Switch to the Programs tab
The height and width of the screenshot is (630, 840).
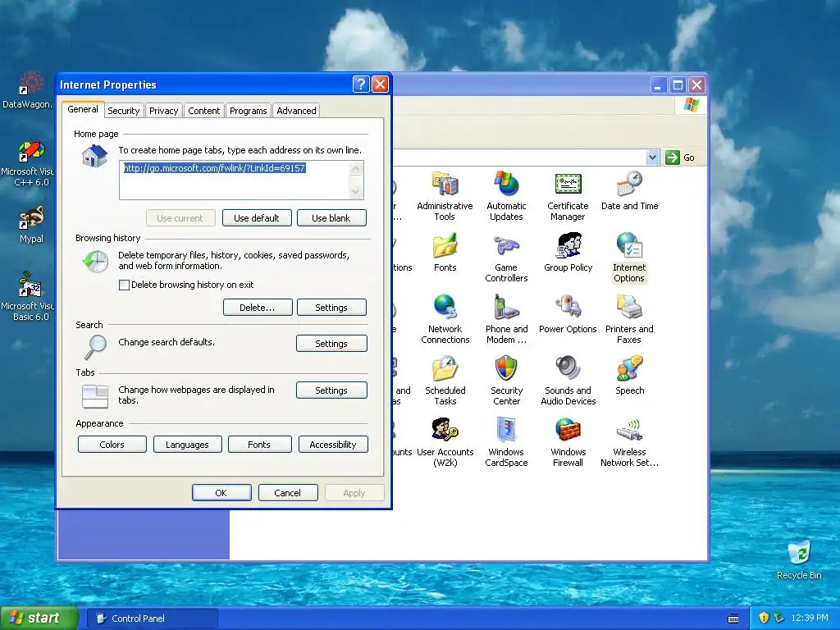(x=248, y=111)
